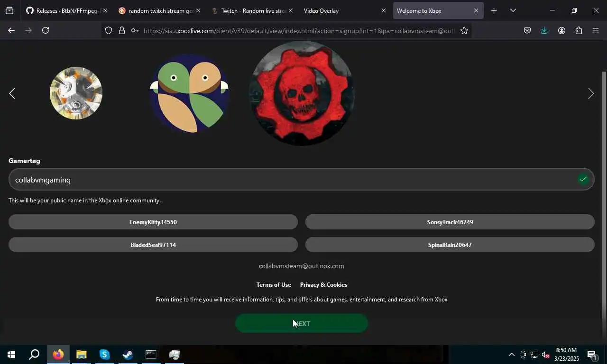Viewport: 607px width, 364px height.
Task: Click the green NEXT button
Action: point(302,323)
